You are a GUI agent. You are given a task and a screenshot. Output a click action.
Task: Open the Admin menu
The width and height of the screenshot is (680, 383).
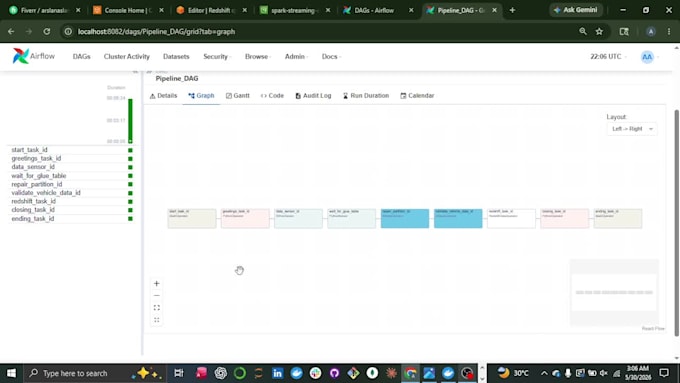coord(296,56)
